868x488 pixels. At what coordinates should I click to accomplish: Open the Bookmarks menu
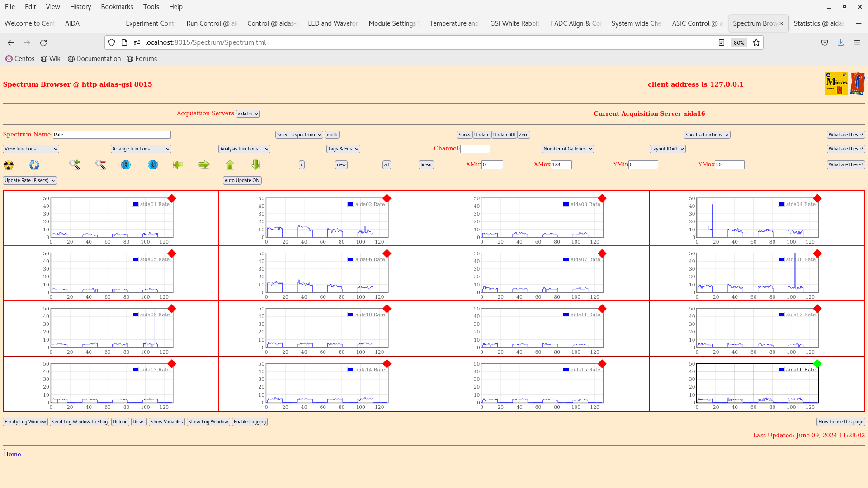coord(117,7)
